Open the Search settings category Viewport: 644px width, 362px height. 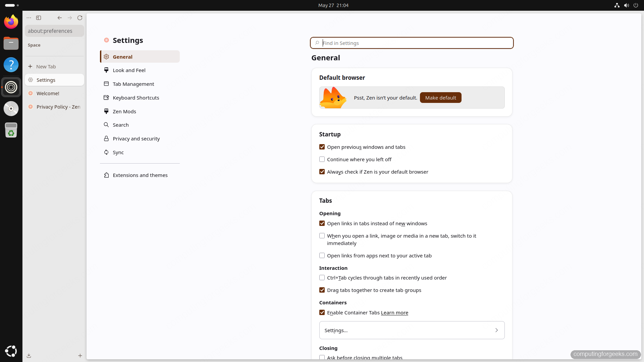point(140,125)
